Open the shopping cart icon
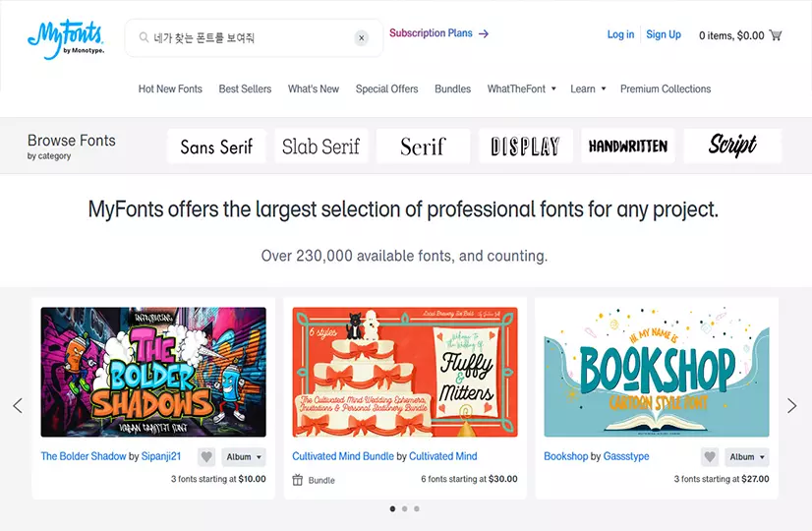Image resolution: width=812 pixels, height=531 pixels. (776, 35)
